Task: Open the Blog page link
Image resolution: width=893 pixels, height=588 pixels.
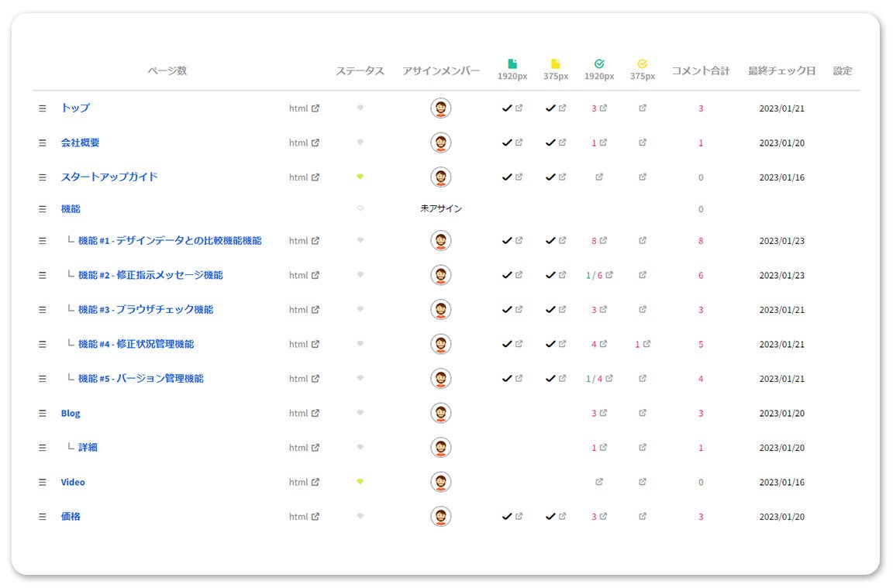Action: point(71,413)
